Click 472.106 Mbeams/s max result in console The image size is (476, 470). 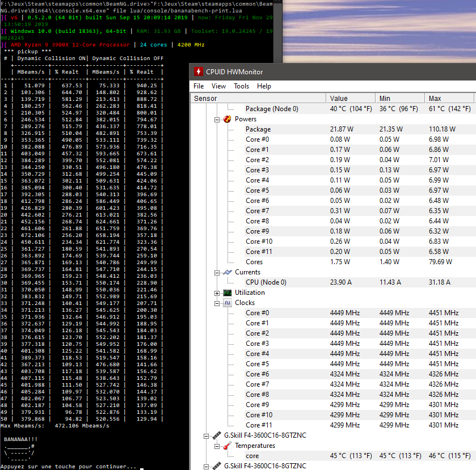[x=82, y=426]
